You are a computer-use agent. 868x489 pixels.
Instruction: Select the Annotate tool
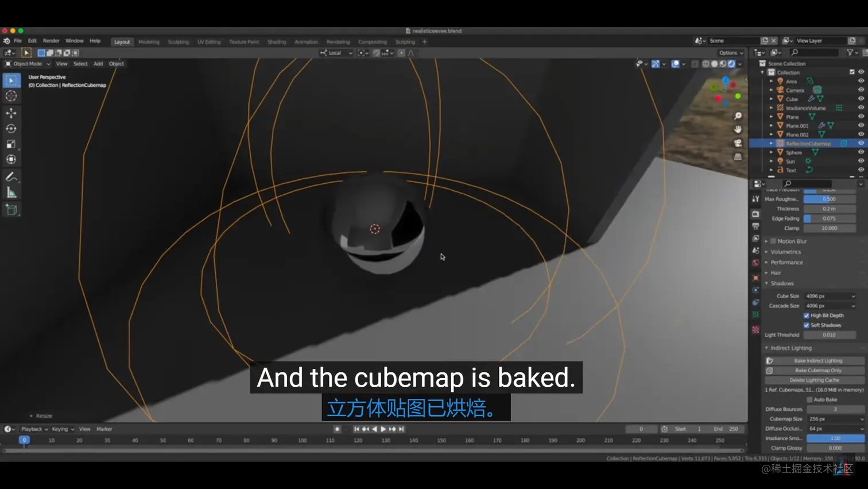tap(11, 176)
